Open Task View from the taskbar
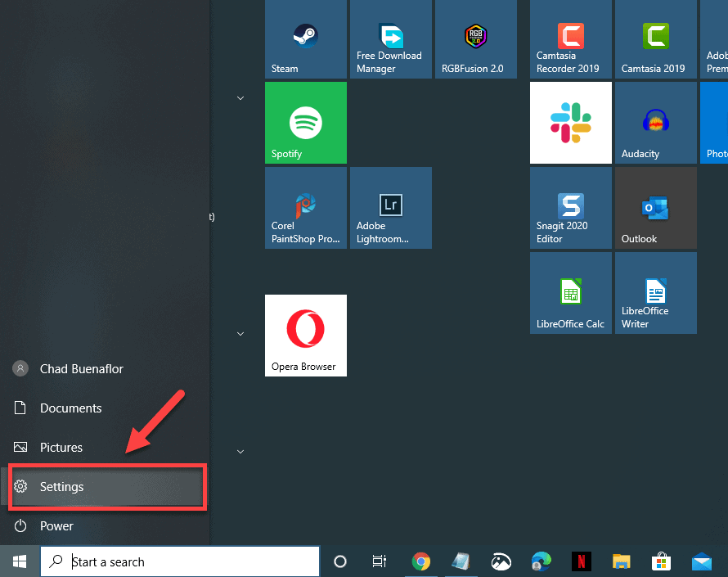The width and height of the screenshot is (728, 577). (379, 561)
